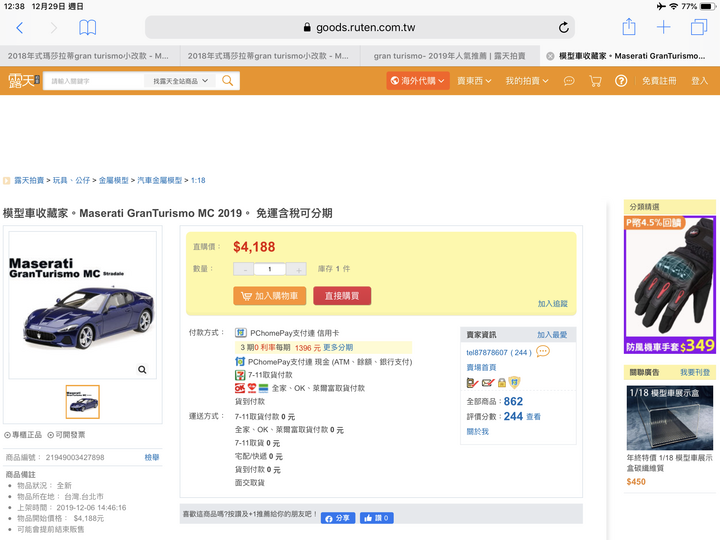
Task: Open 找露天全站商品 search scope dropdown
Action: click(180, 81)
